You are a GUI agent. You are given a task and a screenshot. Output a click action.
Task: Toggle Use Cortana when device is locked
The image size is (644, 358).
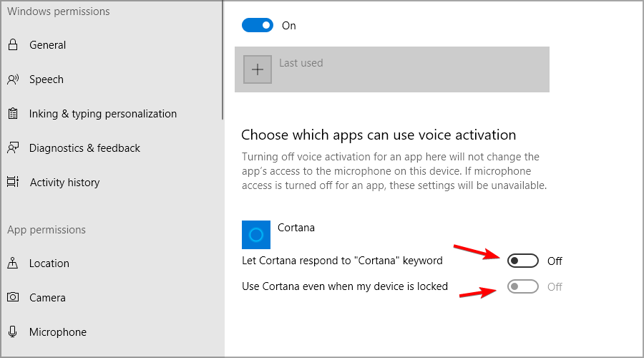[522, 287]
